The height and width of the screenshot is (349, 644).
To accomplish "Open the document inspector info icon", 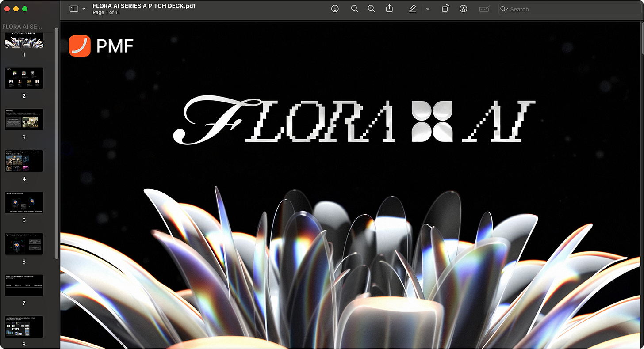I will click(x=335, y=9).
